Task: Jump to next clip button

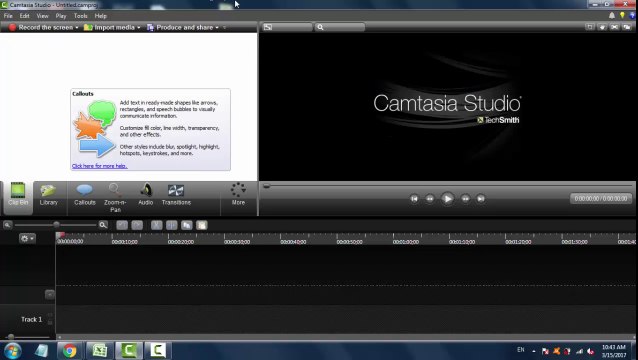Action: tap(481, 199)
